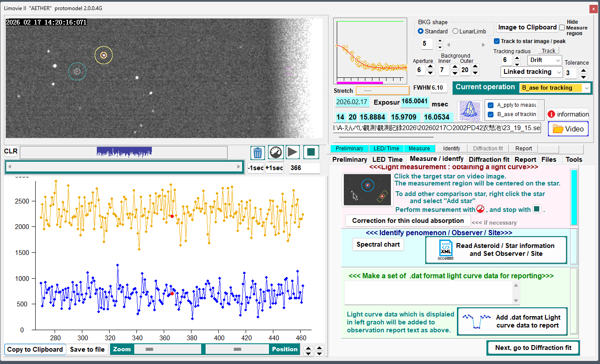Open the Tools tab
Screen dimensions: 600x364
pyautogui.click(x=574, y=159)
